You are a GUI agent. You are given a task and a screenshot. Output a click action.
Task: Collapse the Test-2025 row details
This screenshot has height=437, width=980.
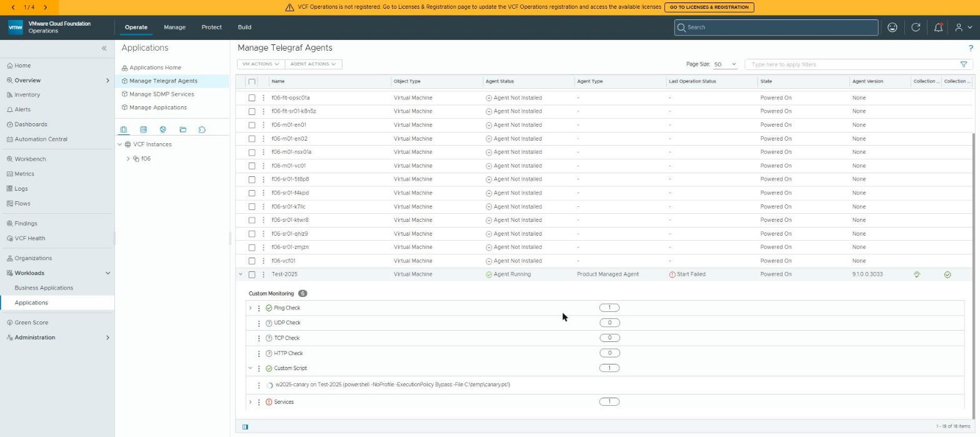241,274
